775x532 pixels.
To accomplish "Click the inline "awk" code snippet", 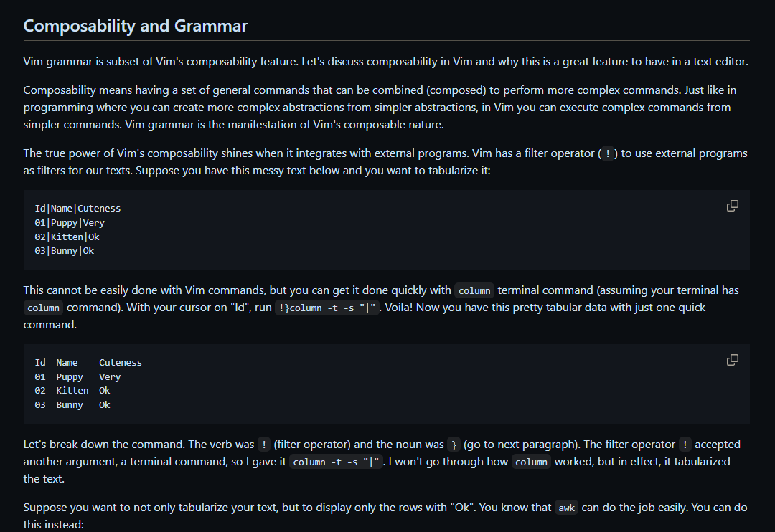I will [567, 508].
